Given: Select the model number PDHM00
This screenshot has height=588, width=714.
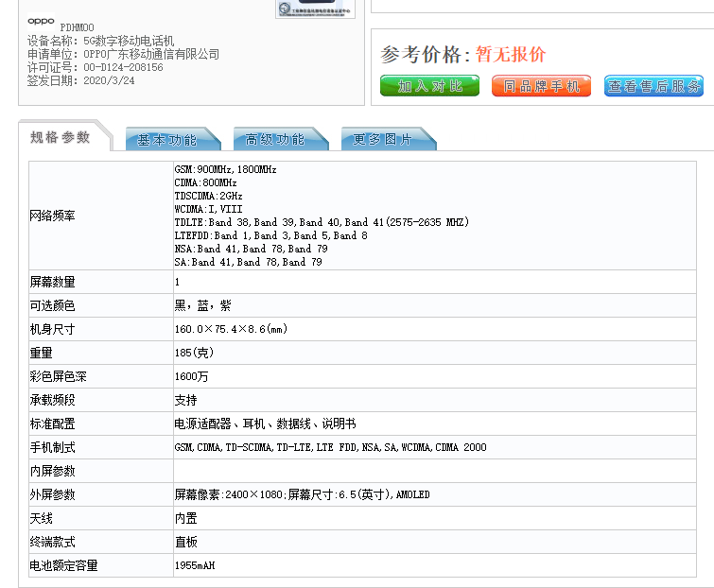Looking at the screenshot, I should 77,27.
